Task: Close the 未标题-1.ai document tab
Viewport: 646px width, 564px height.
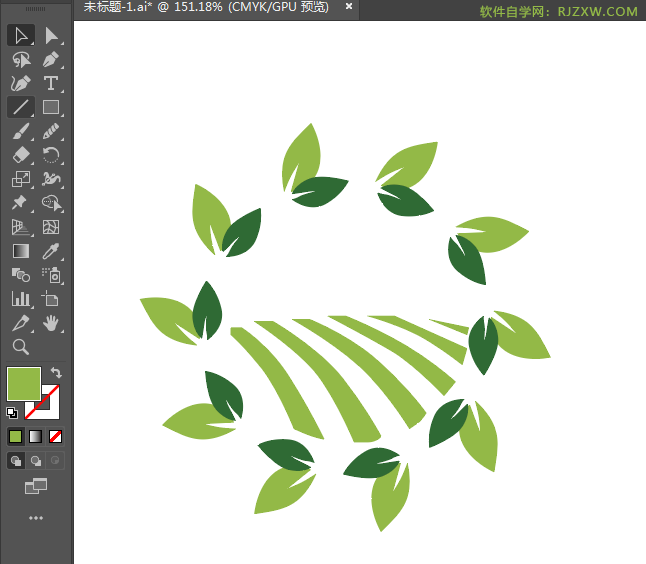Action: click(349, 6)
